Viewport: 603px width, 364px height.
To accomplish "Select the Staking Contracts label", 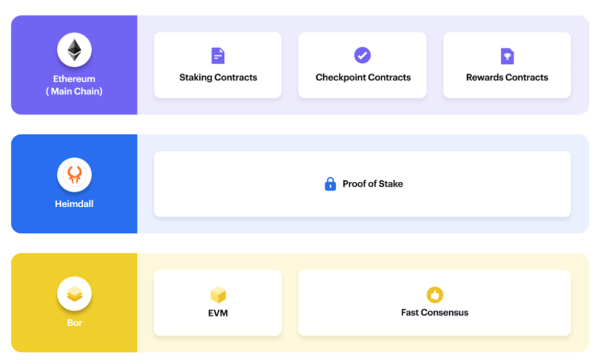I will [218, 77].
